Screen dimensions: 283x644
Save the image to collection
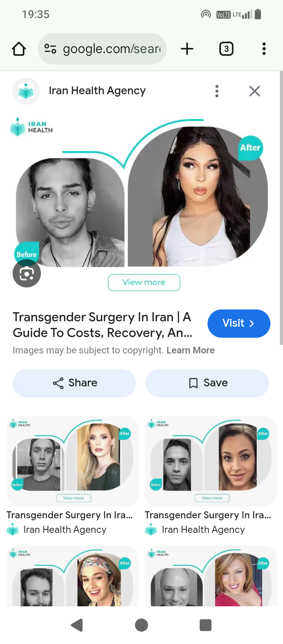tap(207, 383)
